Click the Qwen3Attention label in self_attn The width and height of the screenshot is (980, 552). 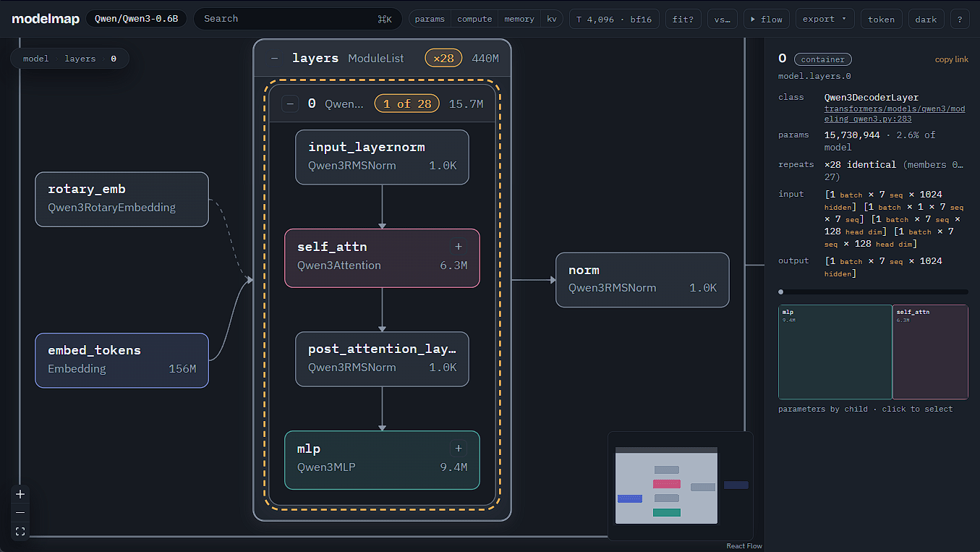[x=339, y=266]
